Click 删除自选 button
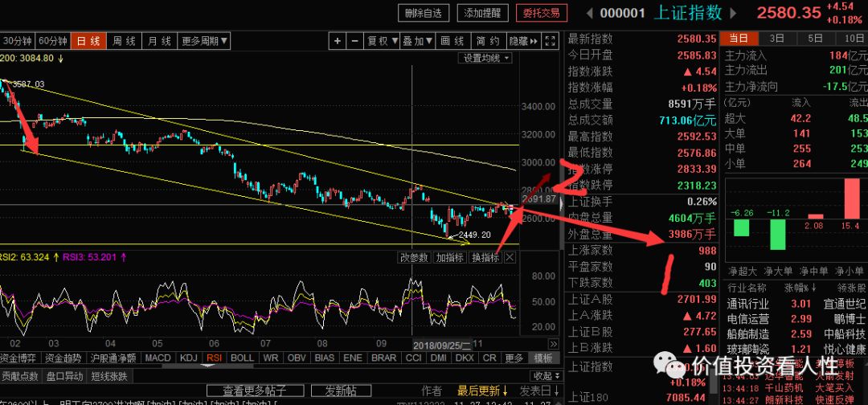Viewport: 868px width, 405px height. (x=423, y=14)
